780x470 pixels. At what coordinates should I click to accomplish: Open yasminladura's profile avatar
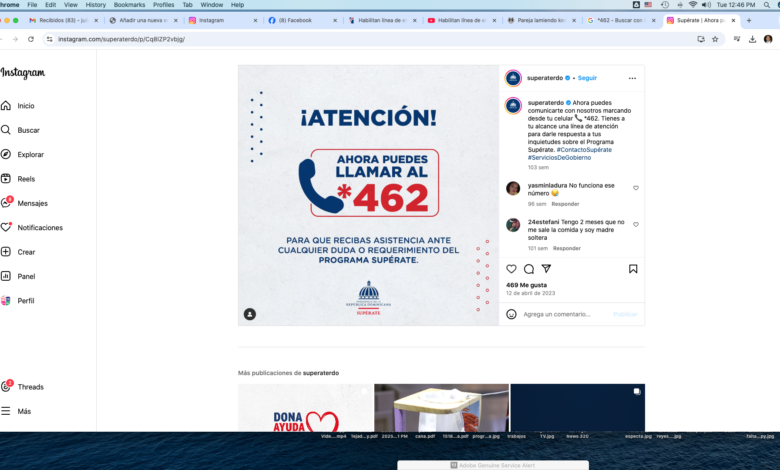point(513,188)
